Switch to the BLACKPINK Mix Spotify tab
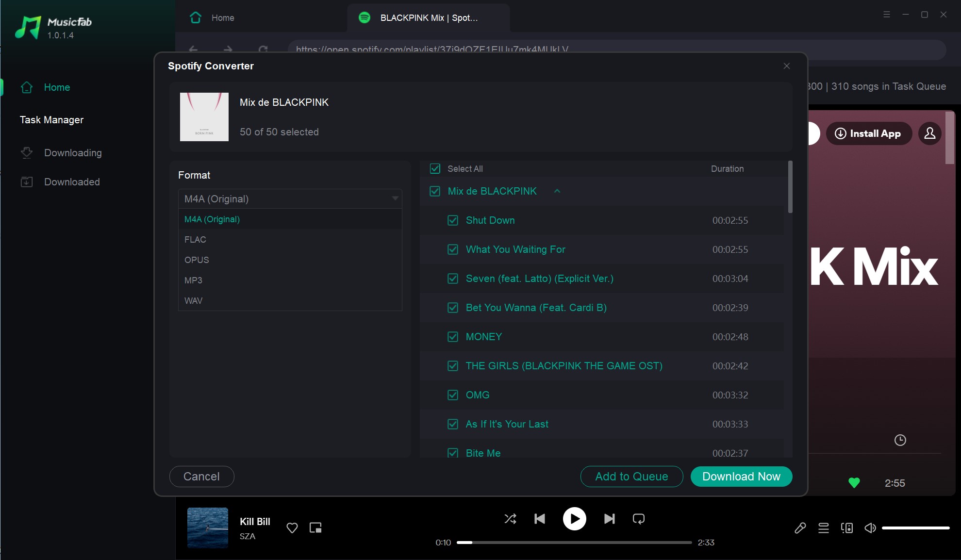The width and height of the screenshot is (961, 560). [429, 18]
